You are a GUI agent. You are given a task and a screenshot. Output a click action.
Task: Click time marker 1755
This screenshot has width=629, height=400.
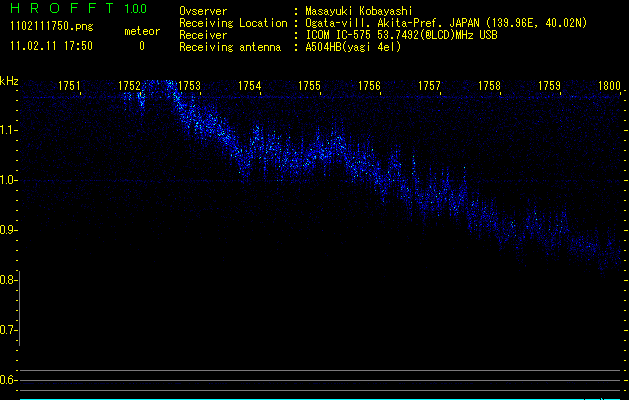[x=310, y=86]
